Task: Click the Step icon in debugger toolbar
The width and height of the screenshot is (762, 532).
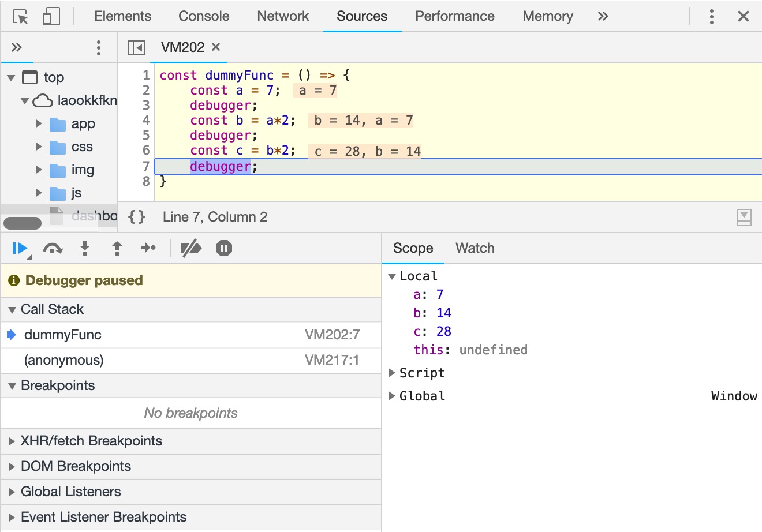Action: (x=148, y=248)
